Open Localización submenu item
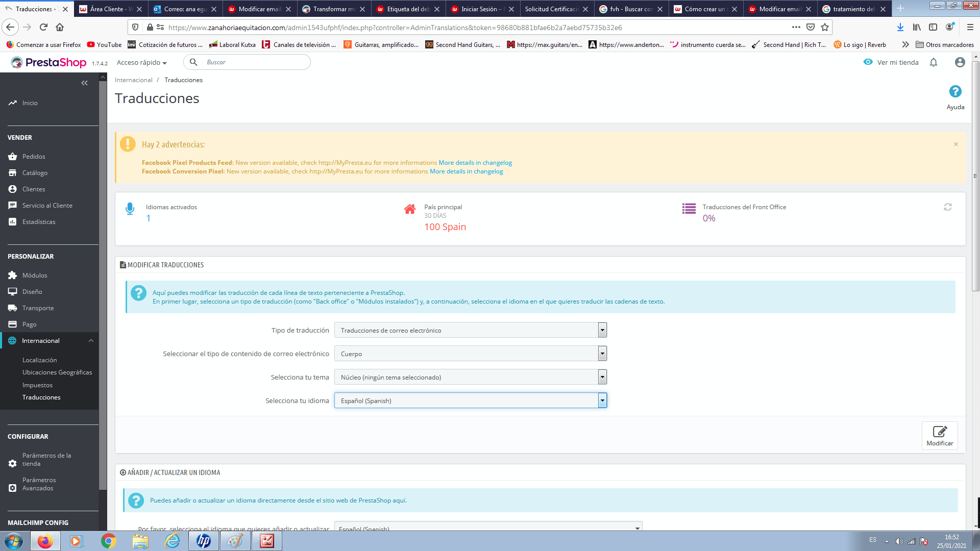Viewport: 980px width, 551px height. 40,360
